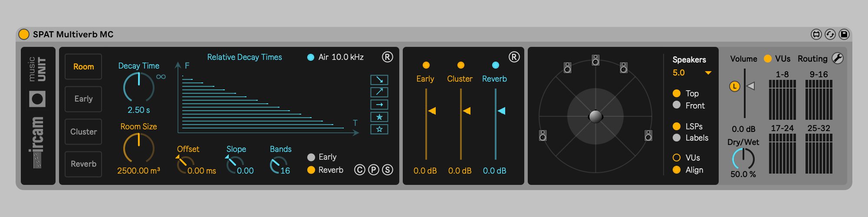Viewport: 868px width, 217px height.
Task: Click the rear-right speaker icon
Action: [648, 135]
